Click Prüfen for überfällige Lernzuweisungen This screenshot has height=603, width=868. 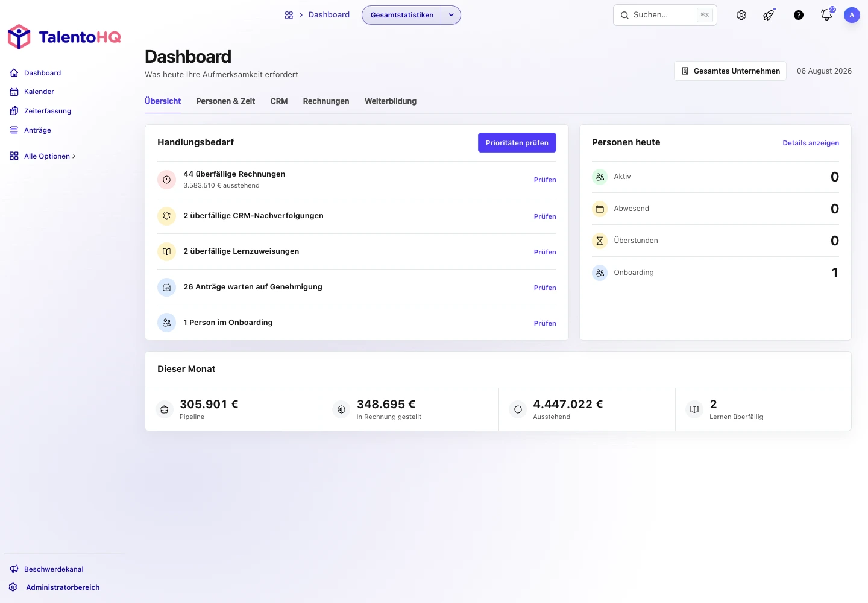pyautogui.click(x=545, y=252)
